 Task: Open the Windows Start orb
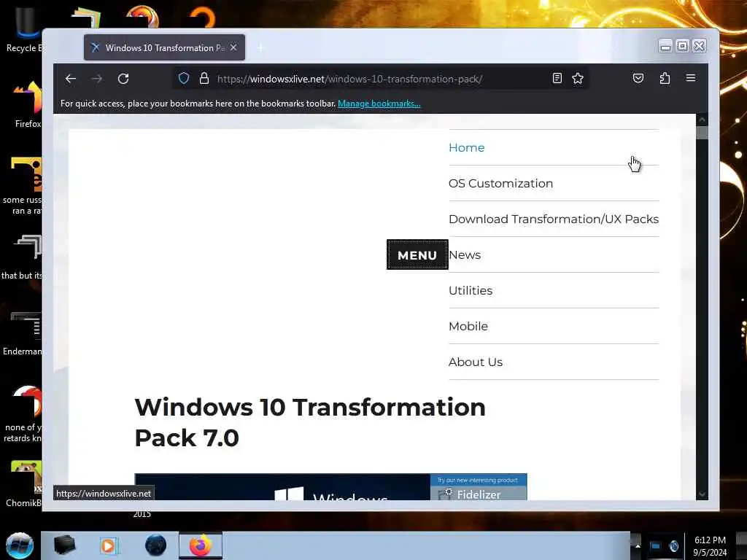(x=20, y=545)
